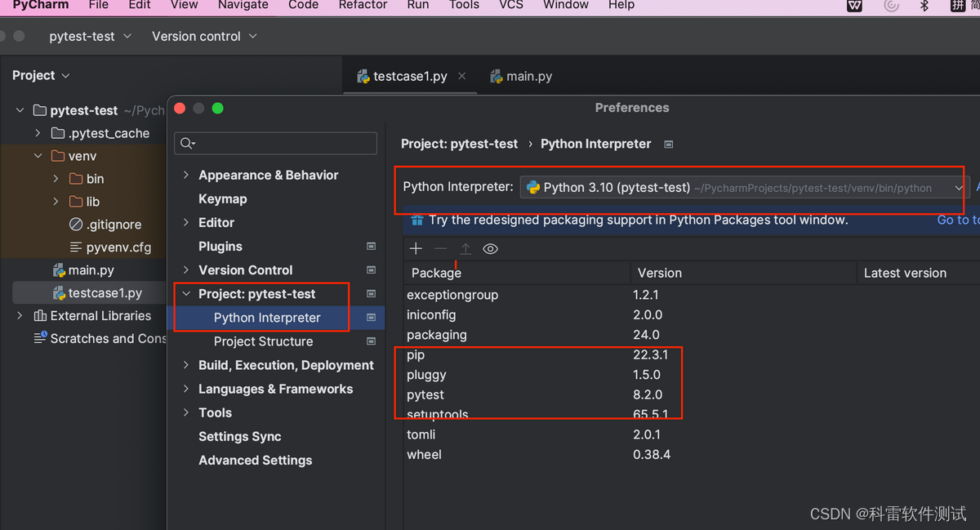Collapse the Project: pytest-test section
980x530 pixels.
(x=186, y=293)
